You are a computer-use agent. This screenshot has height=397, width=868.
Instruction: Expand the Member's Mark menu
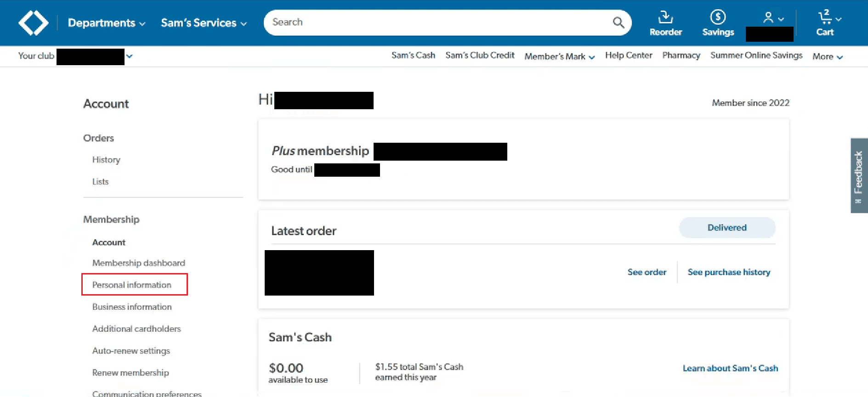click(560, 56)
